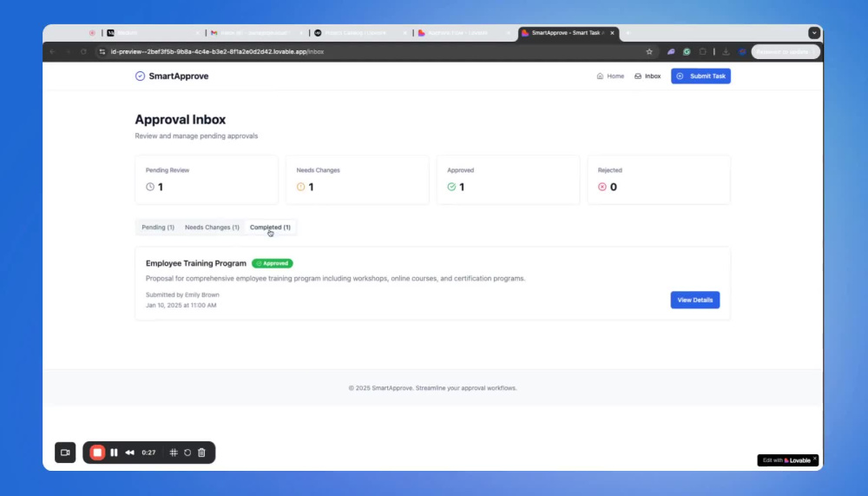The height and width of the screenshot is (496, 868).
Task: Delete the recording with the trash icon
Action: coord(201,453)
